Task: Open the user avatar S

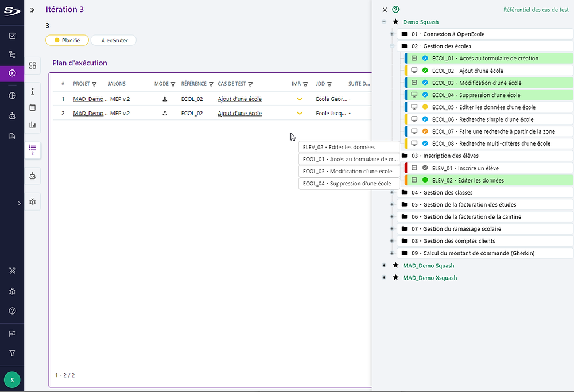Action: [12, 380]
